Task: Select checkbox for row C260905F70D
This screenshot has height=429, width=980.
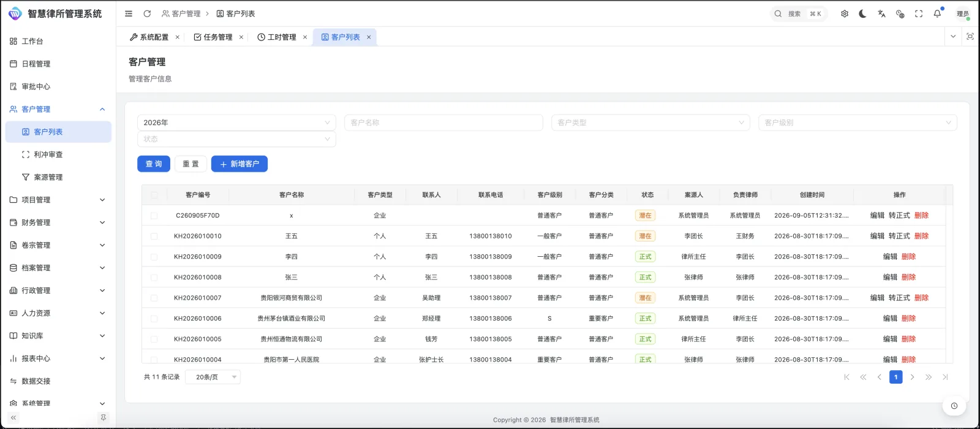Action: (x=154, y=216)
